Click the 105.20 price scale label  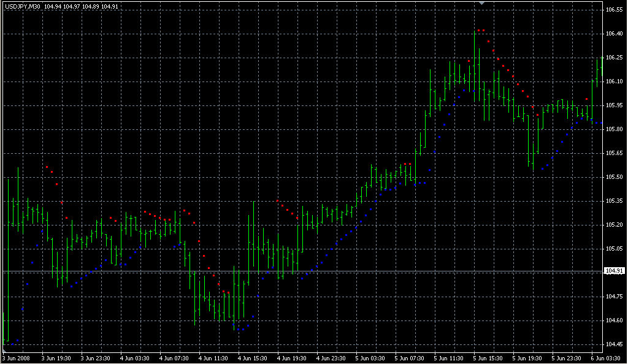(x=614, y=225)
